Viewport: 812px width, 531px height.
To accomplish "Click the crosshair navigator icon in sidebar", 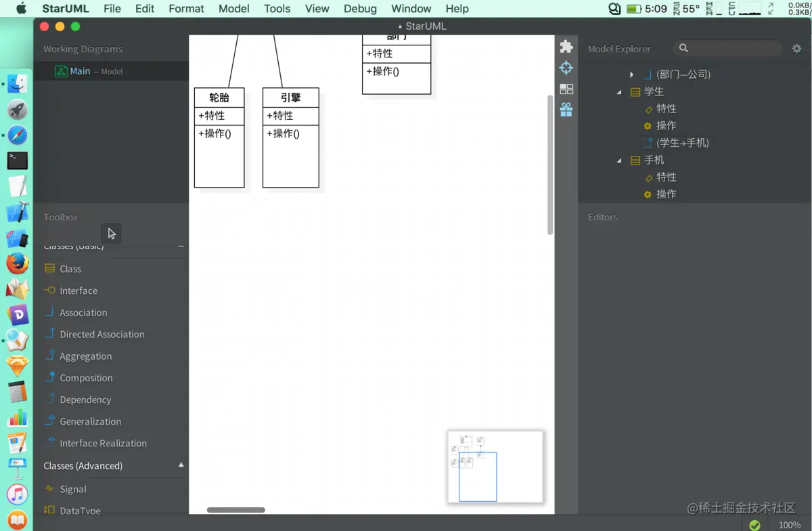I will 566,68.
